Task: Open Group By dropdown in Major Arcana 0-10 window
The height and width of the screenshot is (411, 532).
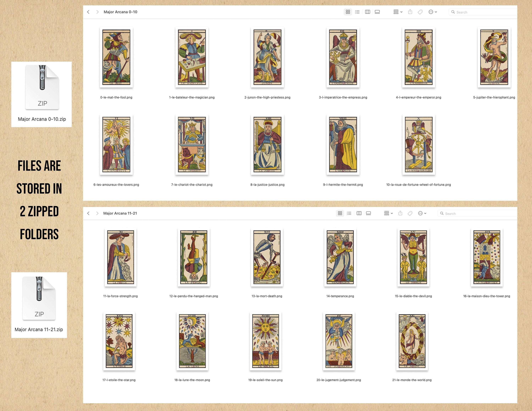Action: pos(398,12)
